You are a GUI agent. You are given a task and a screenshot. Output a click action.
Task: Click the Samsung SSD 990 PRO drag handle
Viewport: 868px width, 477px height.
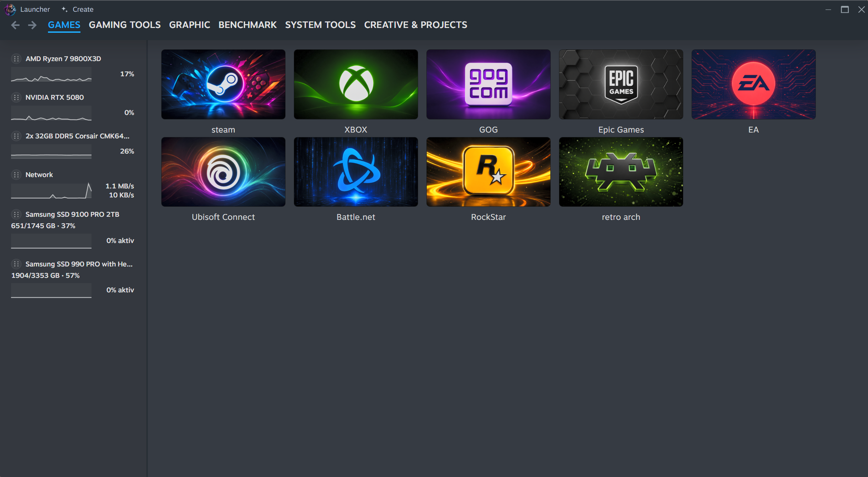[16, 264]
